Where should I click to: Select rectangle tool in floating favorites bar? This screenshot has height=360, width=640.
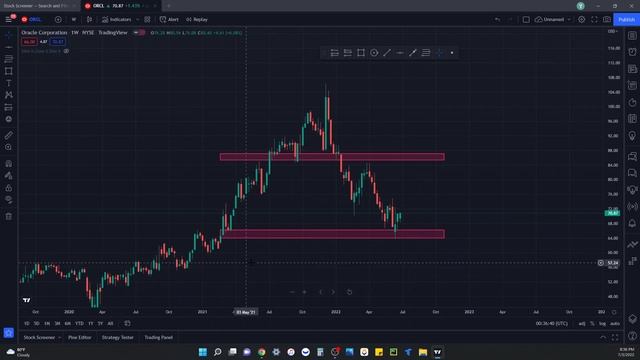click(361, 53)
